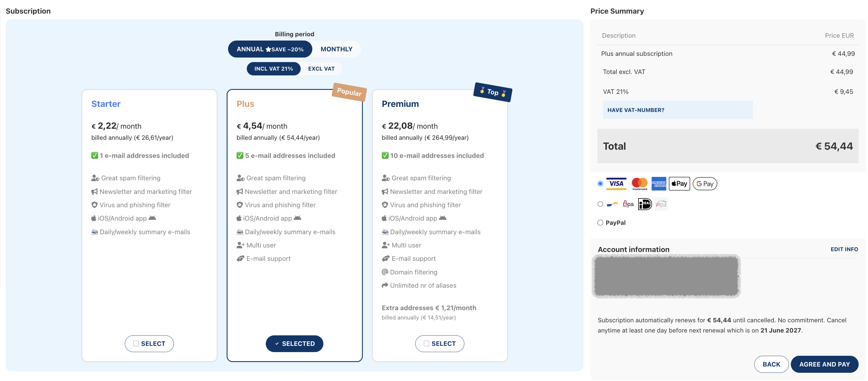Click the summary e-mails inbox icon in Starter

coord(95,232)
